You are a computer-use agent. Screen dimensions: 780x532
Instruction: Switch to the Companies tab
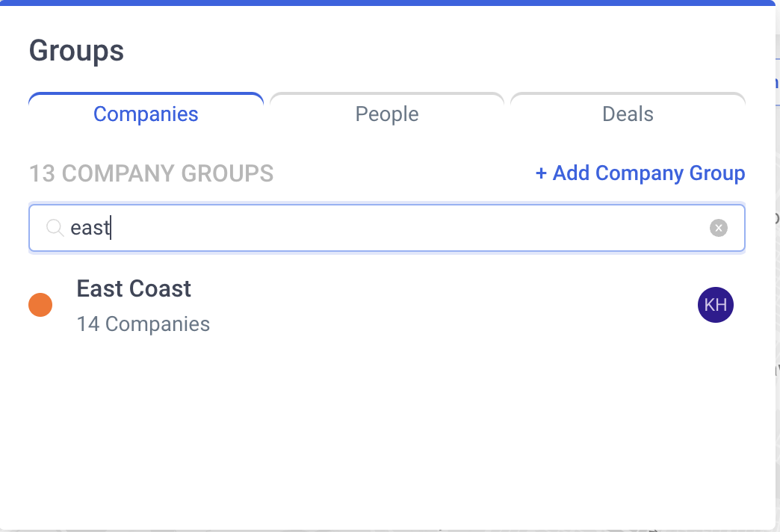[146, 114]
